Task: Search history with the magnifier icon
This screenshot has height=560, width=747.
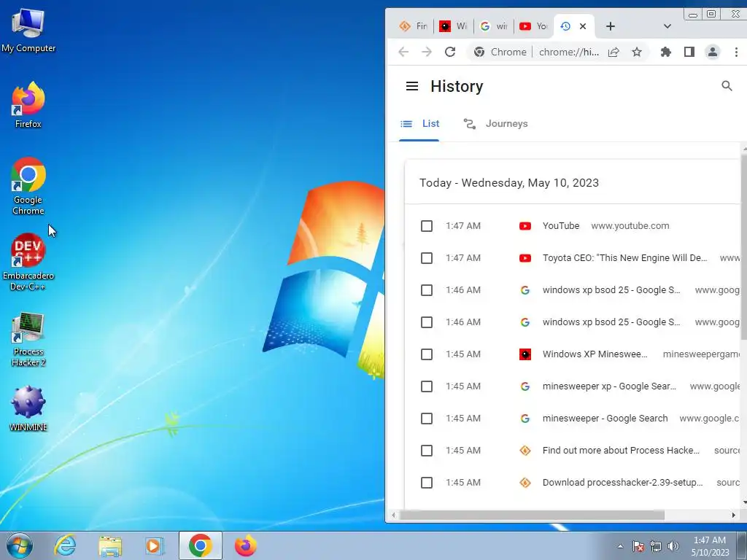Action: [727, 86]
